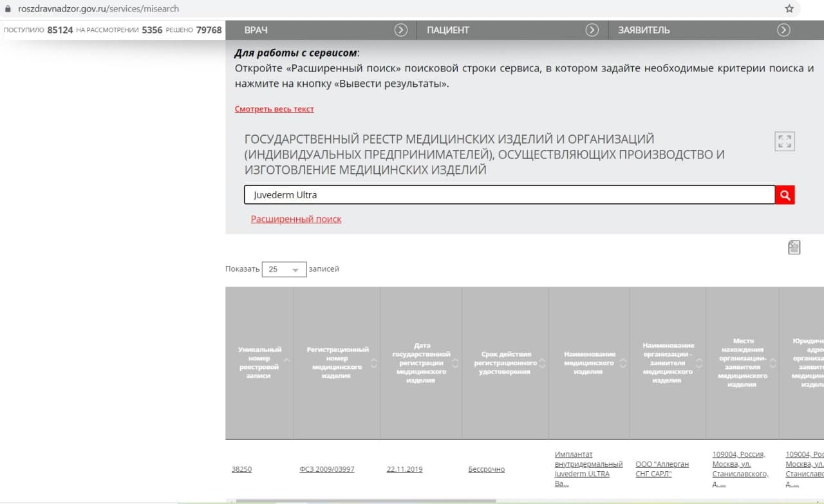The image size is (824, 504).
Task: Click the Расширенный поиск link
Action: pos(296,219)
